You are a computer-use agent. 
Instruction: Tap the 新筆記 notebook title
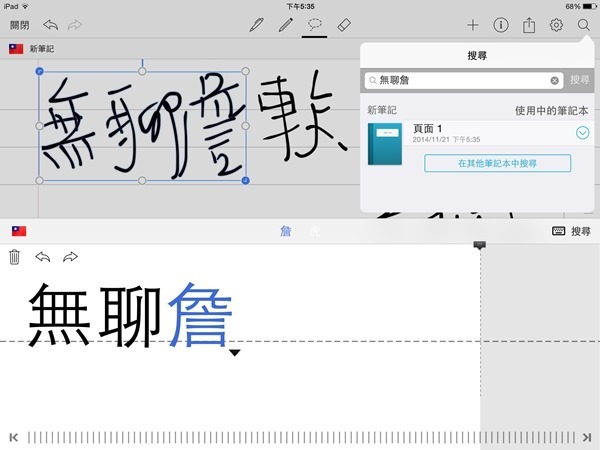(x=42, y=49)
